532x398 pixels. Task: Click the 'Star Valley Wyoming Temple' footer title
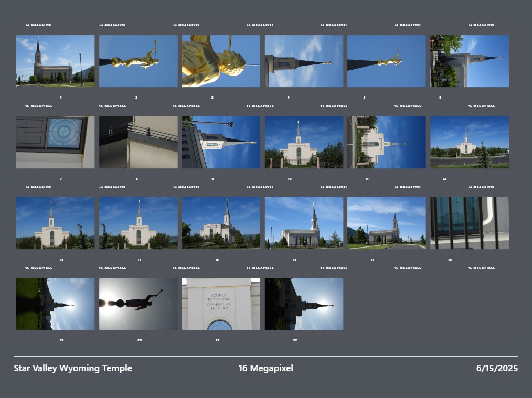tap(73, 368)
